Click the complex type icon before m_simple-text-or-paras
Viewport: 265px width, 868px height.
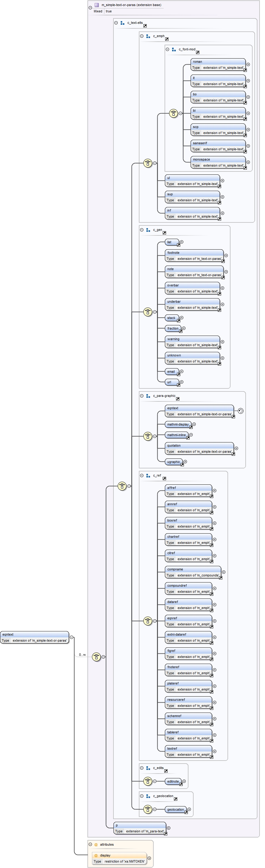pyautogui.click(x=97, y=5)
